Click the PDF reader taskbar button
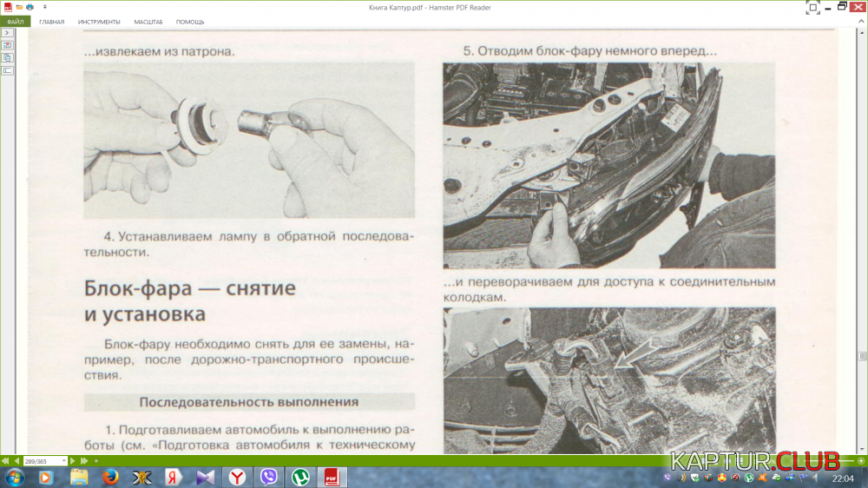 click(332, 477)
